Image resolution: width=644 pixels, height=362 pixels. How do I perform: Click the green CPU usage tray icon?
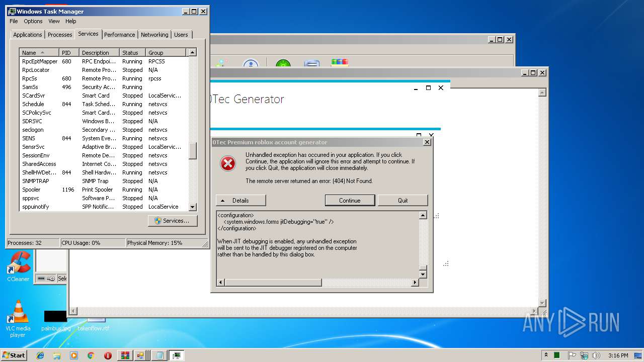coord(557,355)
